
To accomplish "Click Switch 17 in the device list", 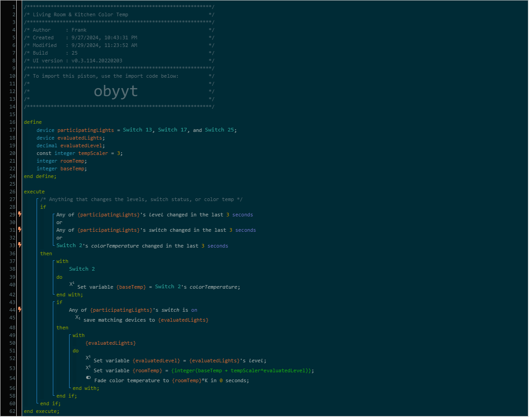I will point(173,130).
